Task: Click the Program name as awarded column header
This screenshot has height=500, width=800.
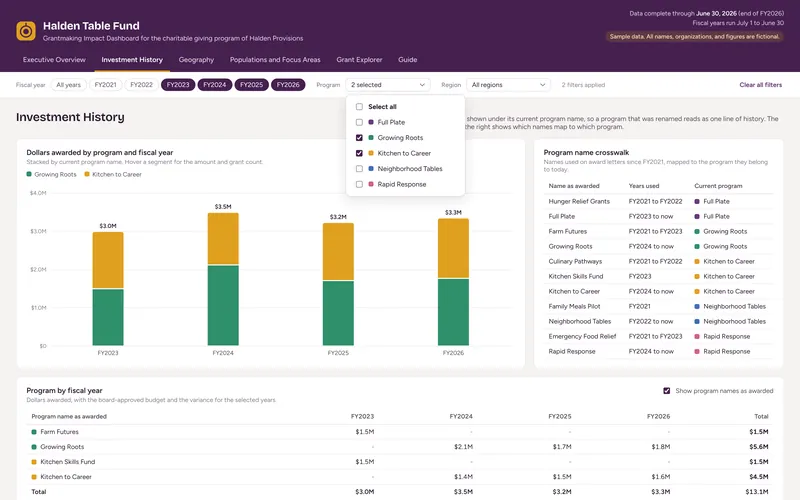Action: [x=69, y=417]
